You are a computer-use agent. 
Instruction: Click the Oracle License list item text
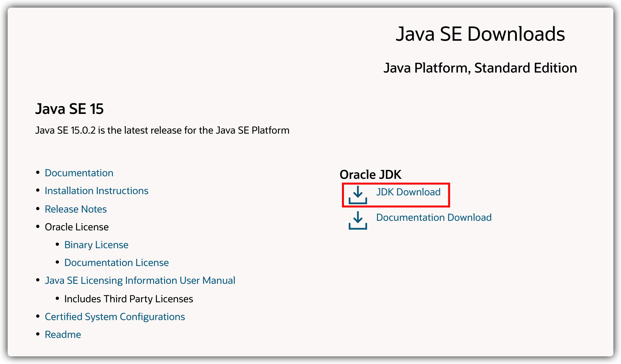[77, 227]
